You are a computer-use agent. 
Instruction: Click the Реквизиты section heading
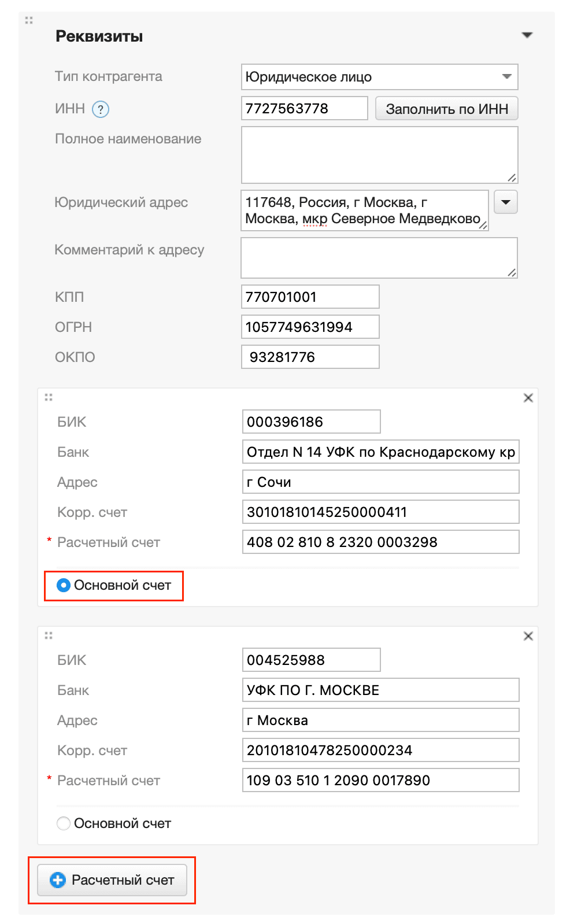click(x=99, y=36)
